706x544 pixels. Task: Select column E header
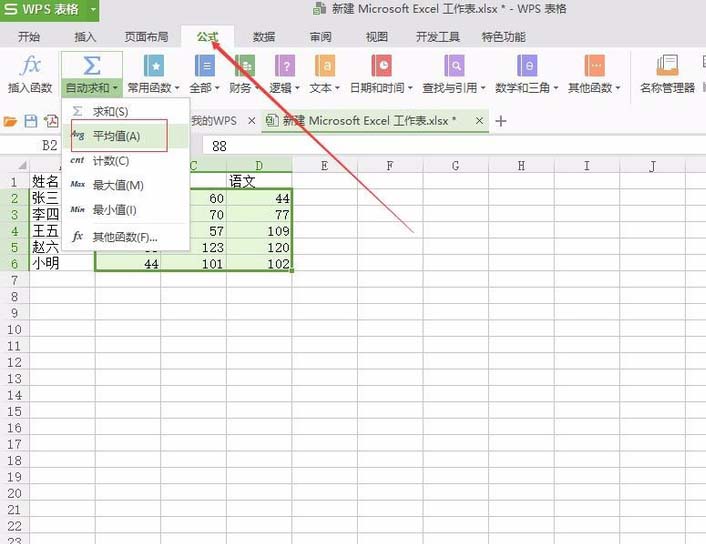click(x=324, y=166)
